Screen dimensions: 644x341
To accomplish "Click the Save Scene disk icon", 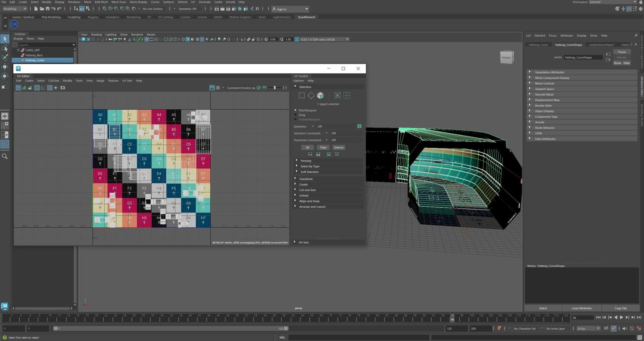I will [x=47, y=9].
